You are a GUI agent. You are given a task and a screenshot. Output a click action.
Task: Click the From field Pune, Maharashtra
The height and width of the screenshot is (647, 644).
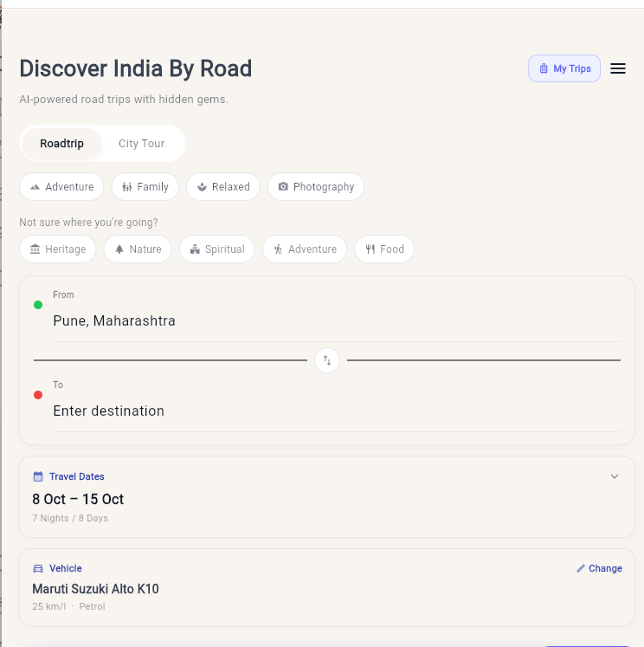[x=337, y=320]
